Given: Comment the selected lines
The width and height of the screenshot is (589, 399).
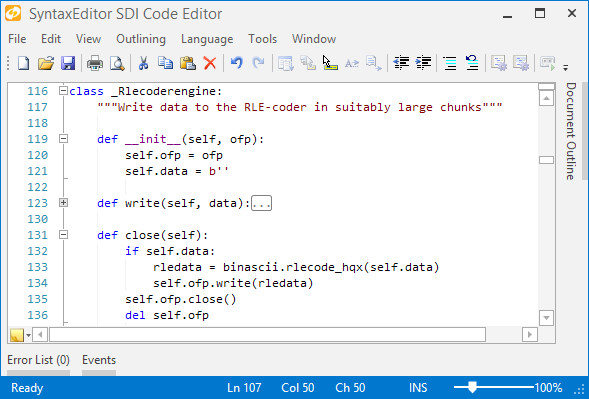Looking at the screenshot, I should (450, 63).
